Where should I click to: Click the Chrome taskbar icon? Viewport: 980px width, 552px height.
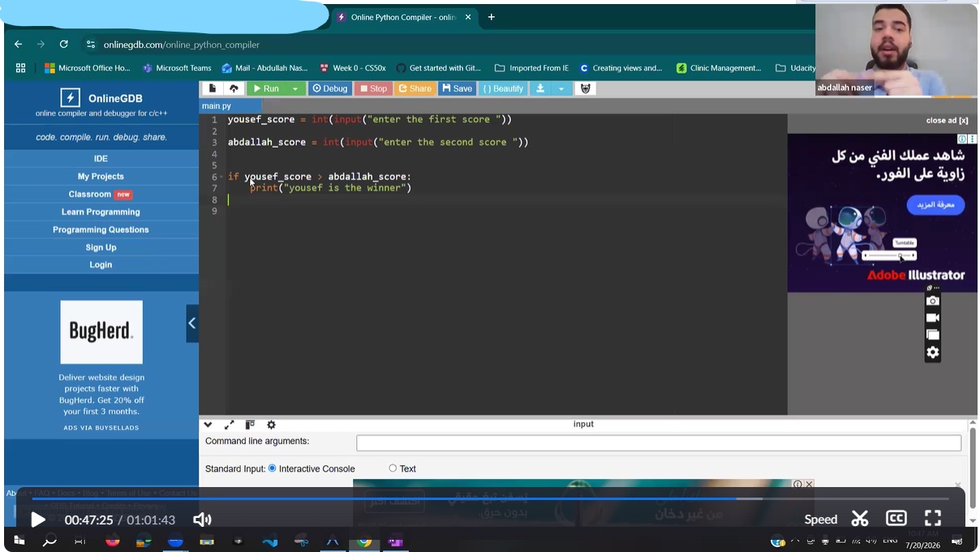[x=364, y=541]
